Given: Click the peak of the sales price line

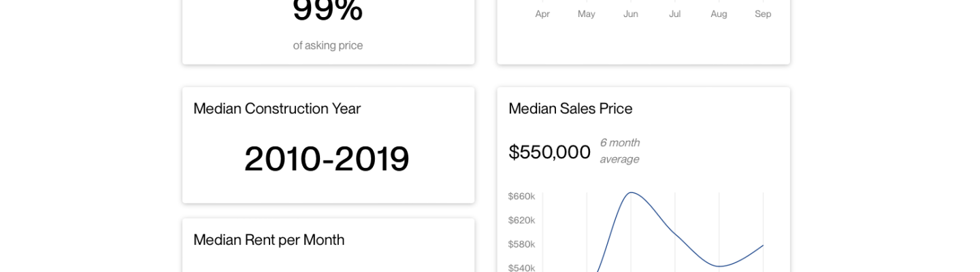Looking at the screenshot, I should click(x=632, y=192).
